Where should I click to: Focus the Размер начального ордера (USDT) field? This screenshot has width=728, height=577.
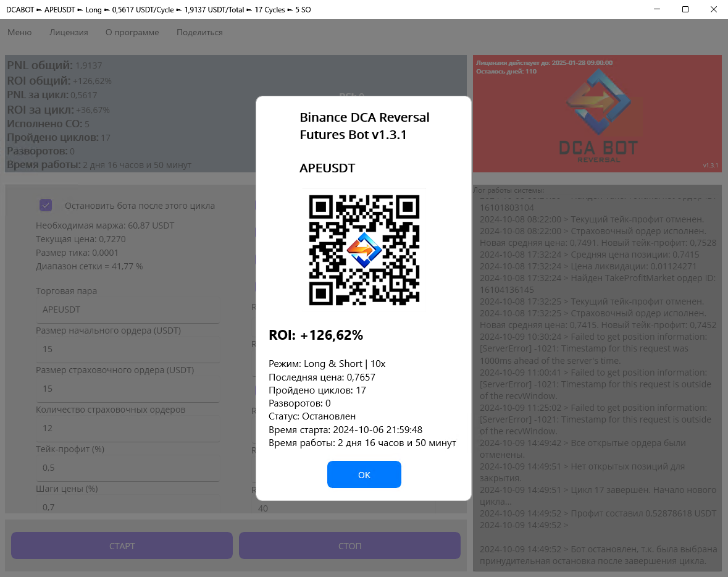point(128,349)
